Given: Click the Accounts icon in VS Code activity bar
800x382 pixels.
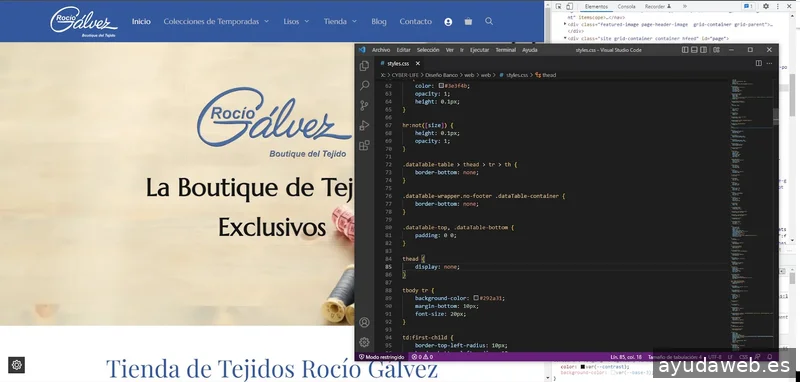Looking at the screenshot, I should coord(364,322).
